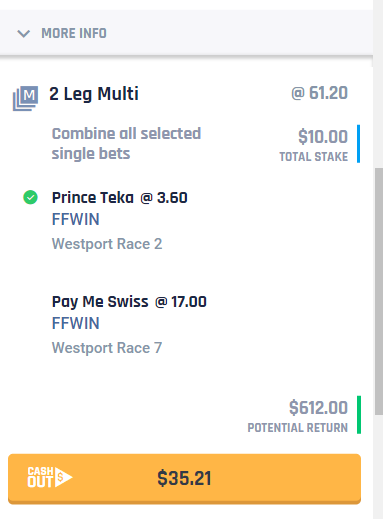Cash out the bet for $35.21

click(x=184, y=478)
